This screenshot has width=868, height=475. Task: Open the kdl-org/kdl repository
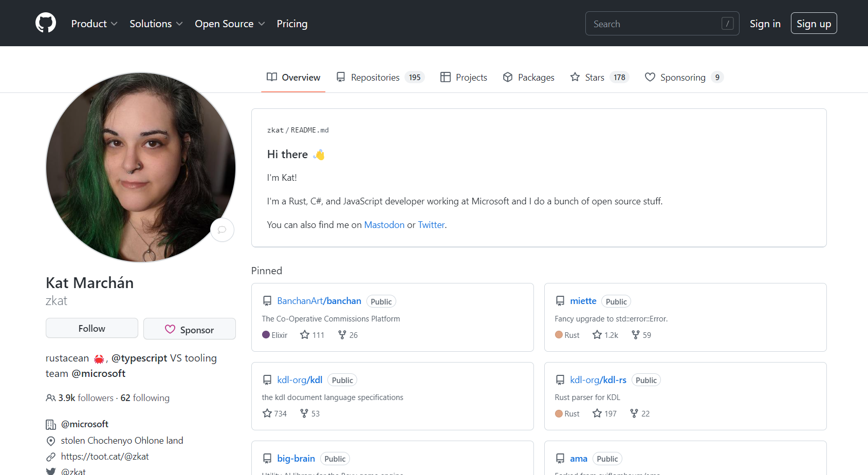(300, 380)
